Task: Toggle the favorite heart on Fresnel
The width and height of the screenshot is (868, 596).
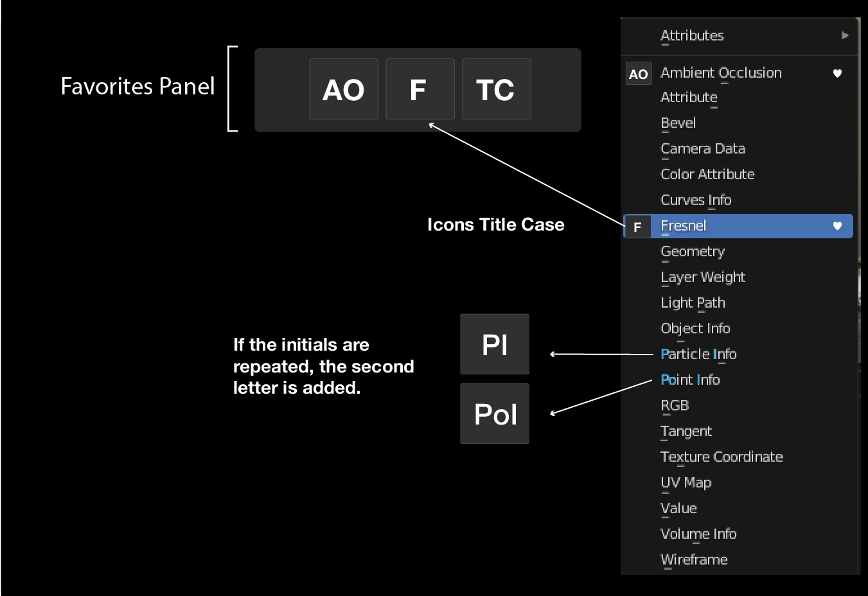Action: pyautogui.click(x=837, y=225)
